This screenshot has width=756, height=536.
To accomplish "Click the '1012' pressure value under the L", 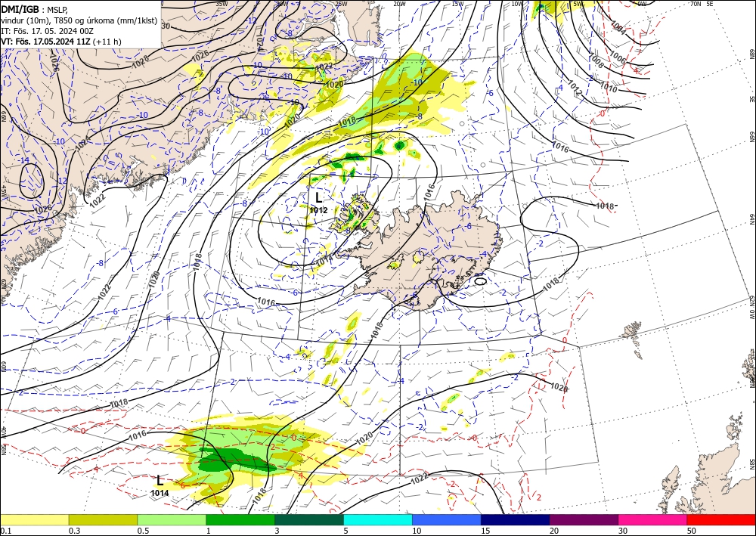I will point(318,210).
